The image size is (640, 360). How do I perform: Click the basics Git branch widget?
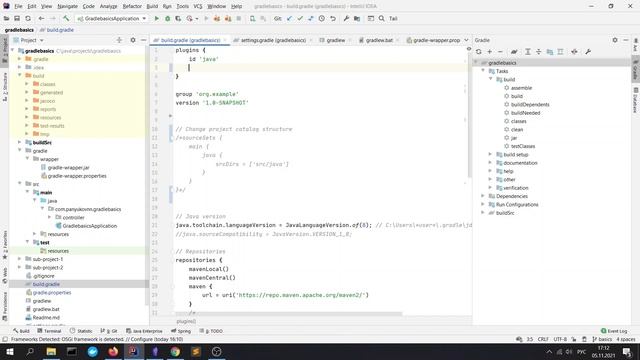point(602,339)
